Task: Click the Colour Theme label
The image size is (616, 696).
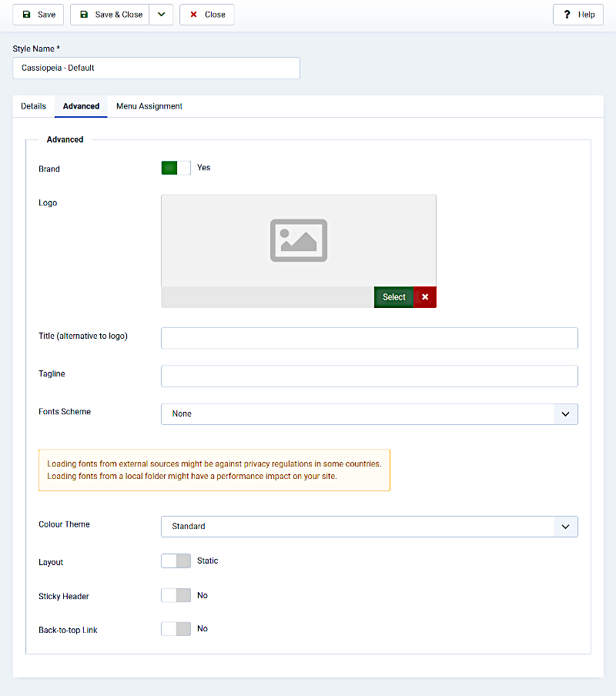Action: [64, 524]
